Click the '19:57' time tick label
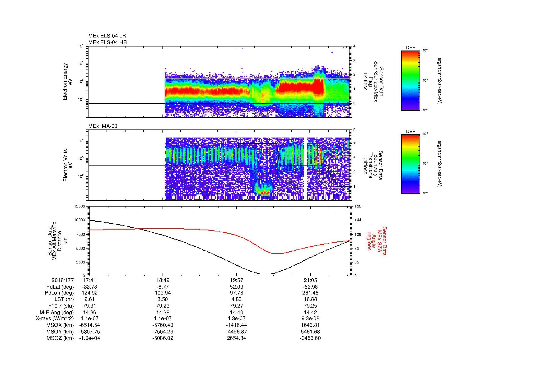The width and height of the screenshot is (555, 392). coord(237,280)
